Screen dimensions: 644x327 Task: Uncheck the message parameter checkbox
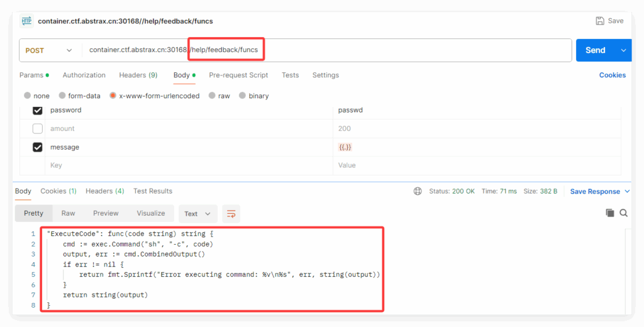pyautogui.click(x=38, y=147)
